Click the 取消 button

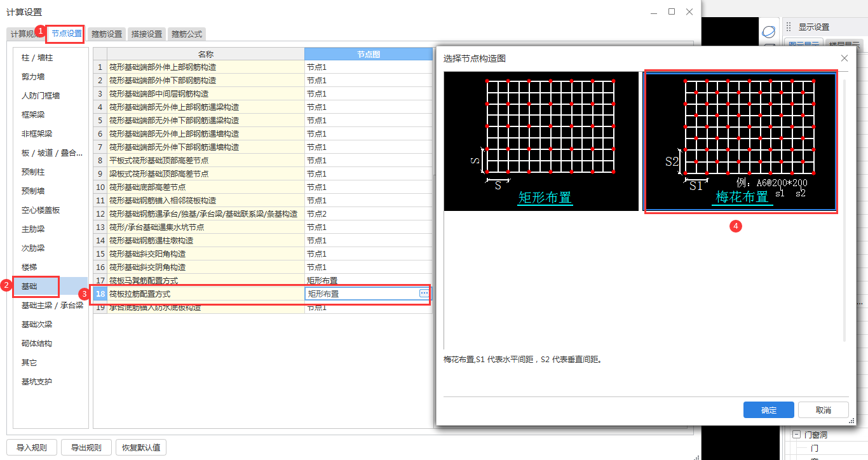click(824, 410)
